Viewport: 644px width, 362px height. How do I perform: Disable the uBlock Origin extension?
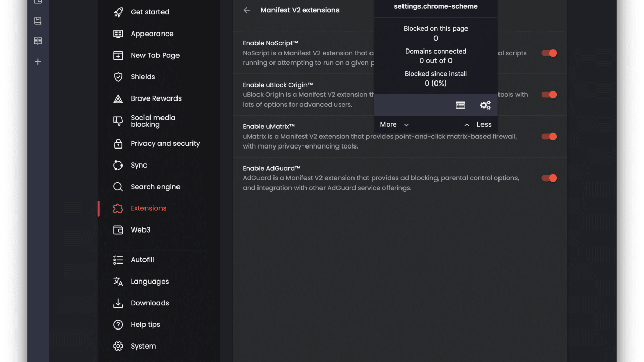549,94
